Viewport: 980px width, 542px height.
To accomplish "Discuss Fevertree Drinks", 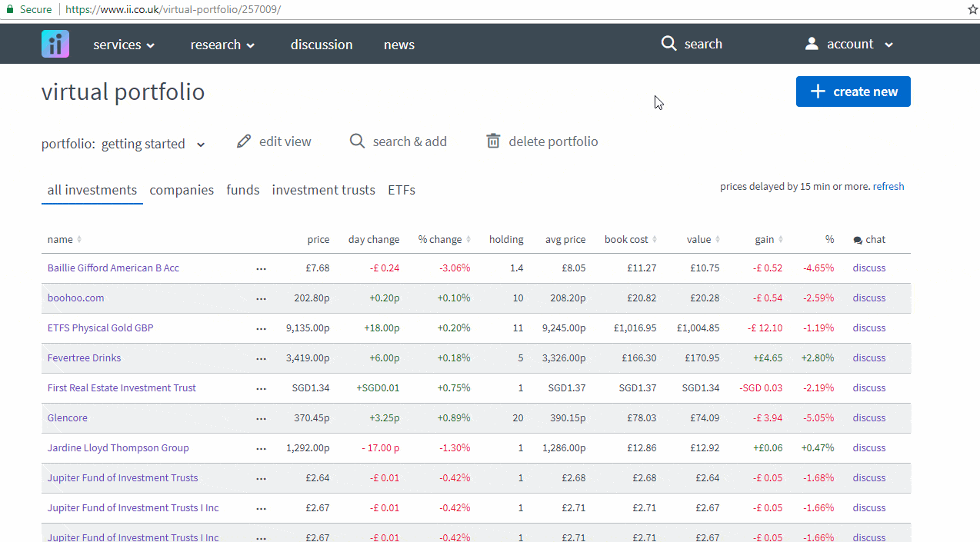I will coord(869,358).
